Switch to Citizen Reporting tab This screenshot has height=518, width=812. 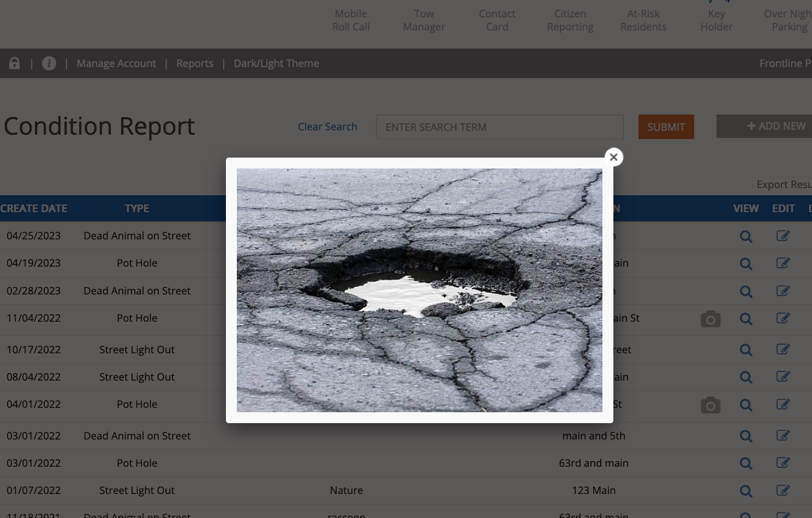570,20
